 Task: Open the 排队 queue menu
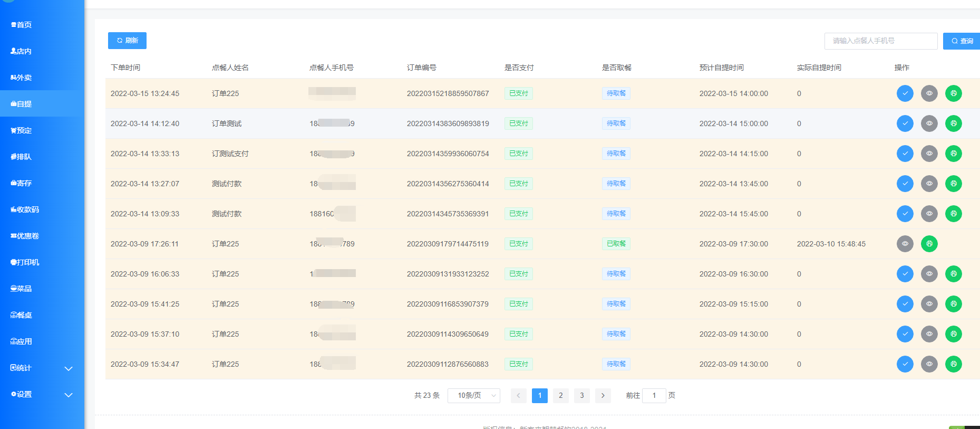(x=42, y=157)
